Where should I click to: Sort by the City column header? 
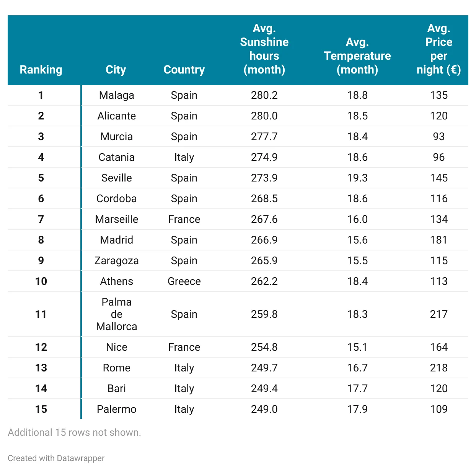(x=116, y=70)
